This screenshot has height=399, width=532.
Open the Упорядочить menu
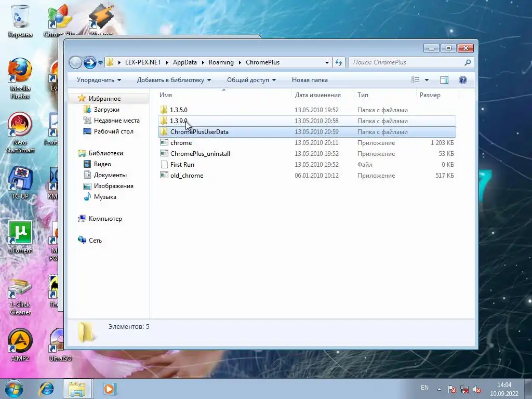(99, 80)
